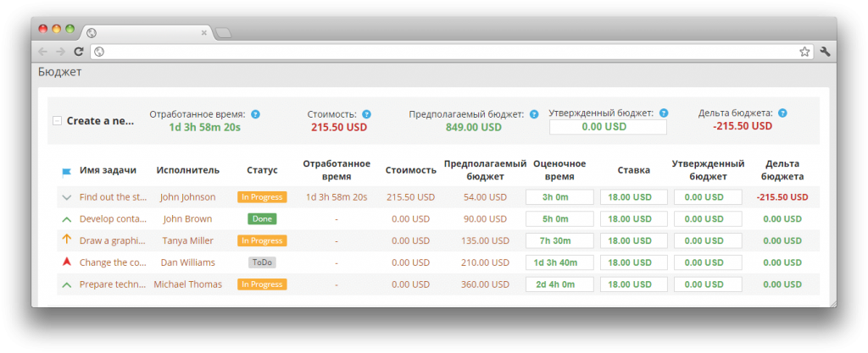Screen dimensions: 868x353
Task: Click the browser back arrow
Action: (x=43, y=52)
